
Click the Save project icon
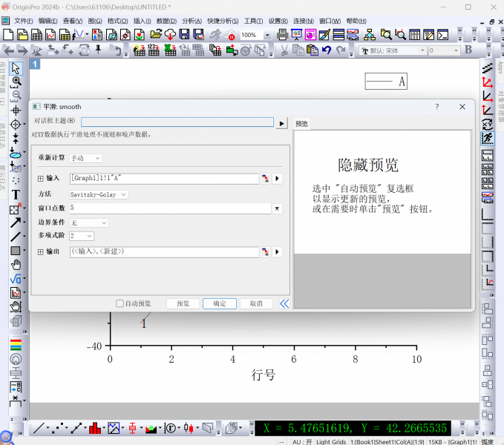[x=184, y=34]
